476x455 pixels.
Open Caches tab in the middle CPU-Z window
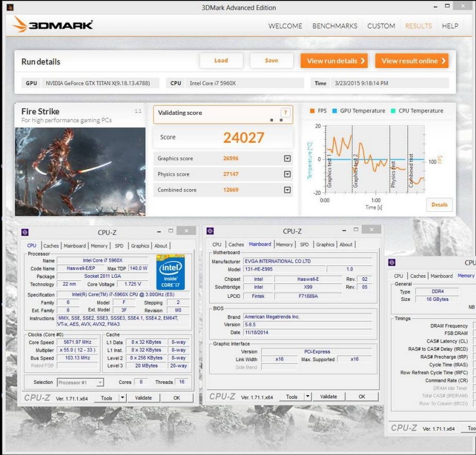coord(236,244)
